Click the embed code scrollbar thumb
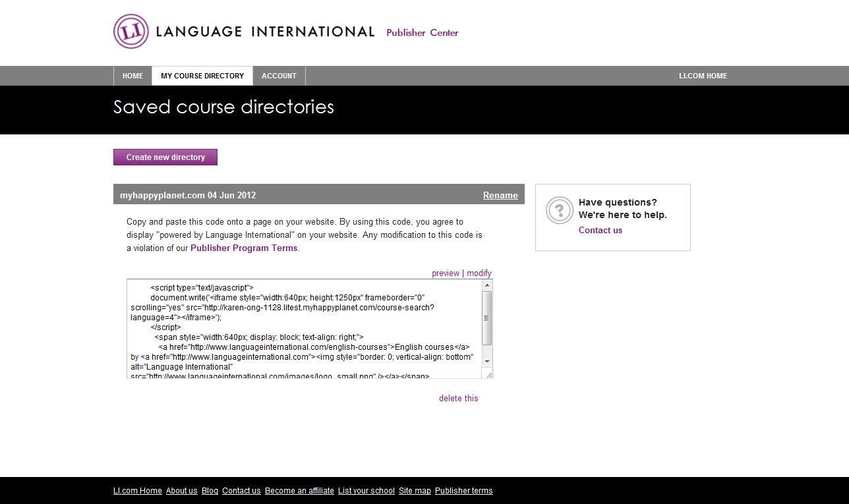This screenshot has height=504, width=849. (x=487, y=318)
